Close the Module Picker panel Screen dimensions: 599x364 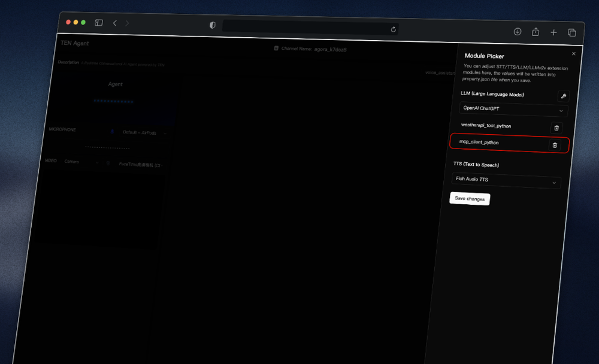[x=573, y=54]
